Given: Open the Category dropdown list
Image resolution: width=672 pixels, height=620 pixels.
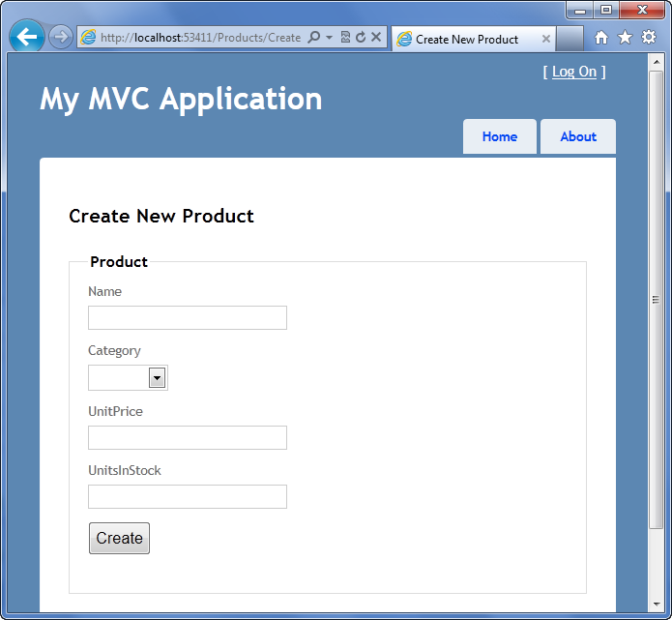Looking at the screenshot, I should coord(128,378).
